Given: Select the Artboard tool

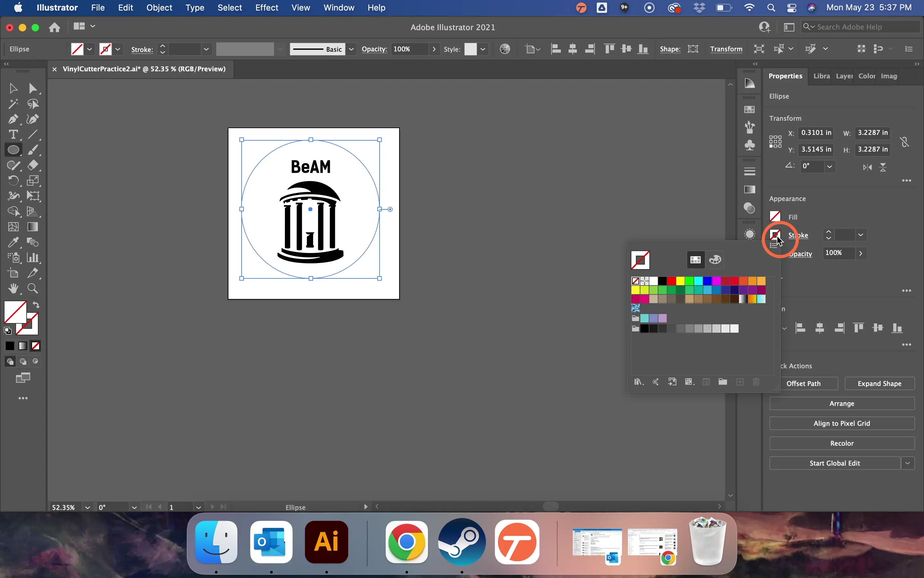Looking at the screenshot, I should coord(13,273).
